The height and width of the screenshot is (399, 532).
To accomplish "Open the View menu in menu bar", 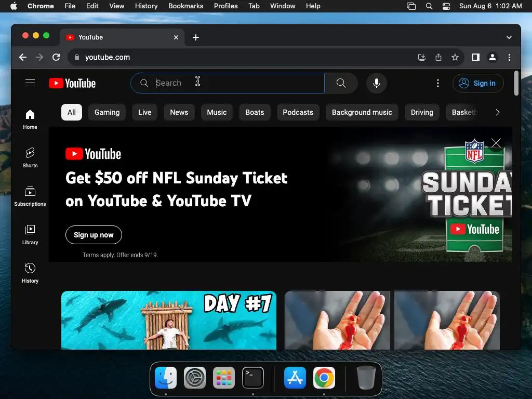I will tap(116, 6).
